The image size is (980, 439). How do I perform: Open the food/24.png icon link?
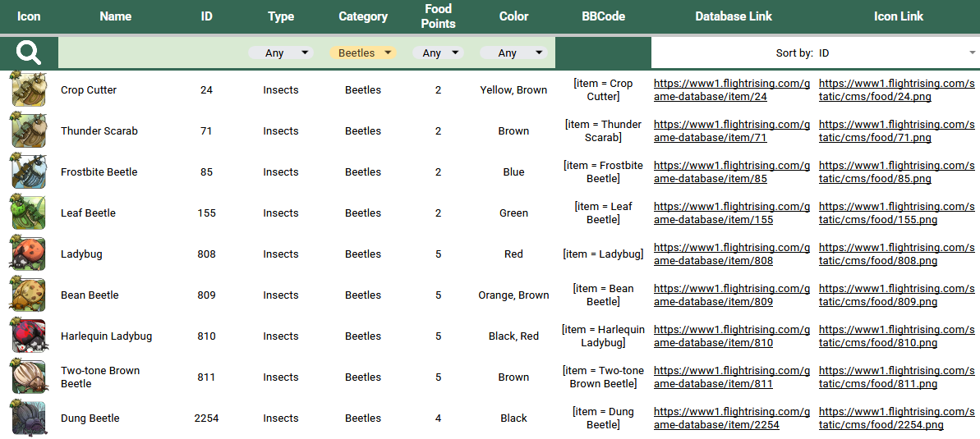tap(896, 90)
